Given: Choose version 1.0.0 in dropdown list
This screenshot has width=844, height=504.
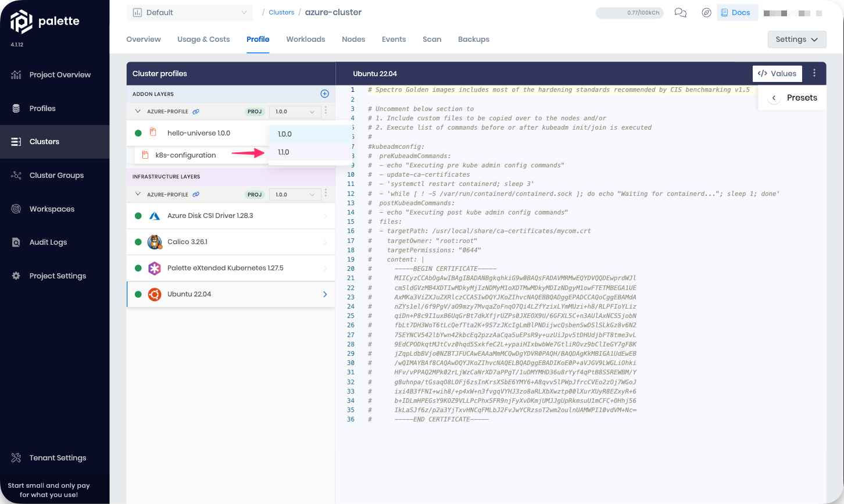Looking at the screenshot, I should (x=310, y=134).
